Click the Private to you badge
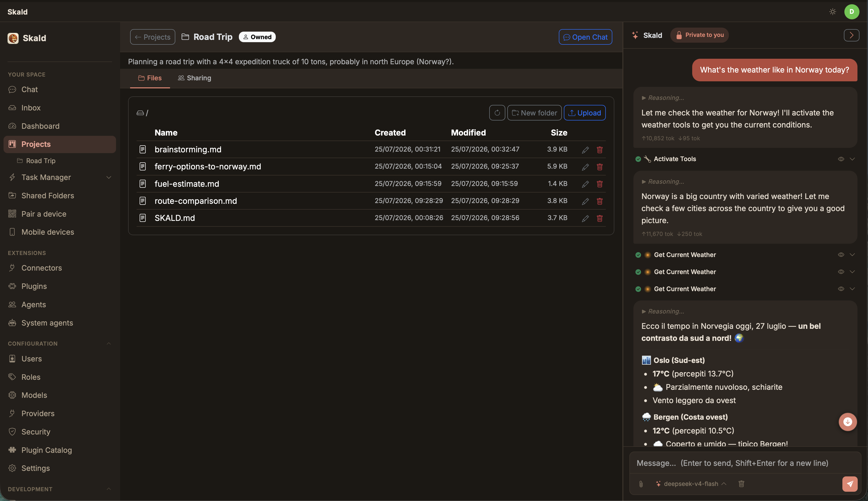 click(699, 35)
